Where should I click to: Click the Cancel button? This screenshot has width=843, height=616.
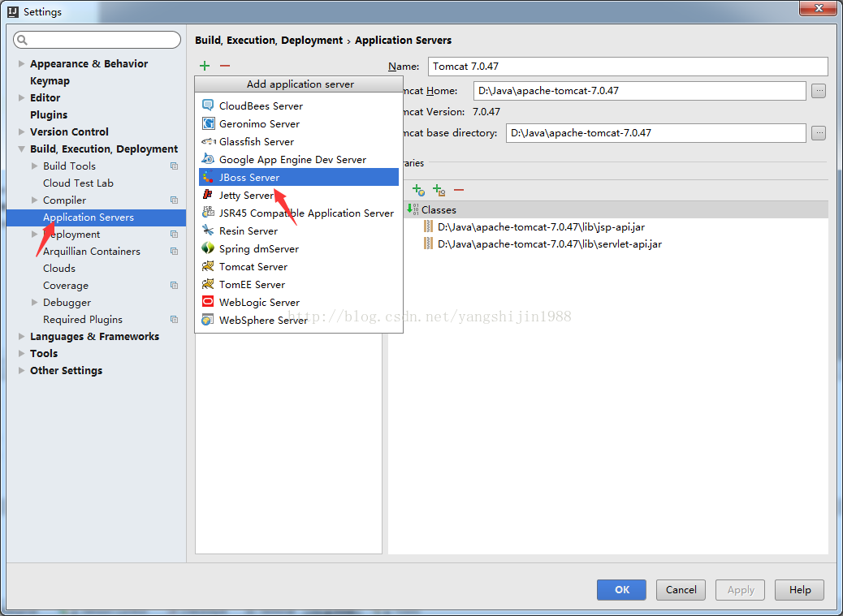pyautogui.click(x=681, y=590)
